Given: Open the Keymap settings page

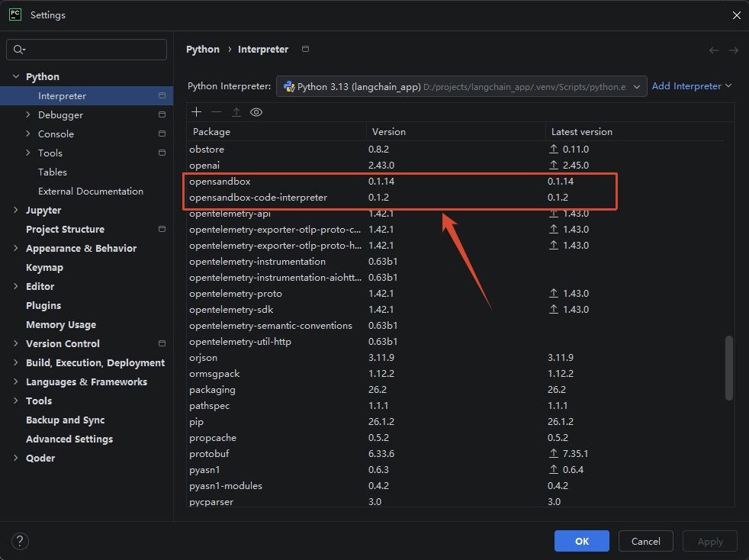Looking at the screenshot, I should pyautogui.click(x=44, y=268).
